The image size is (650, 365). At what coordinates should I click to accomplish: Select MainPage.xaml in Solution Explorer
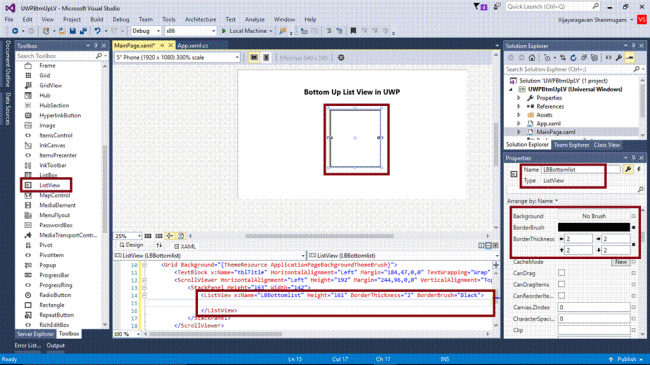(555, 132)
